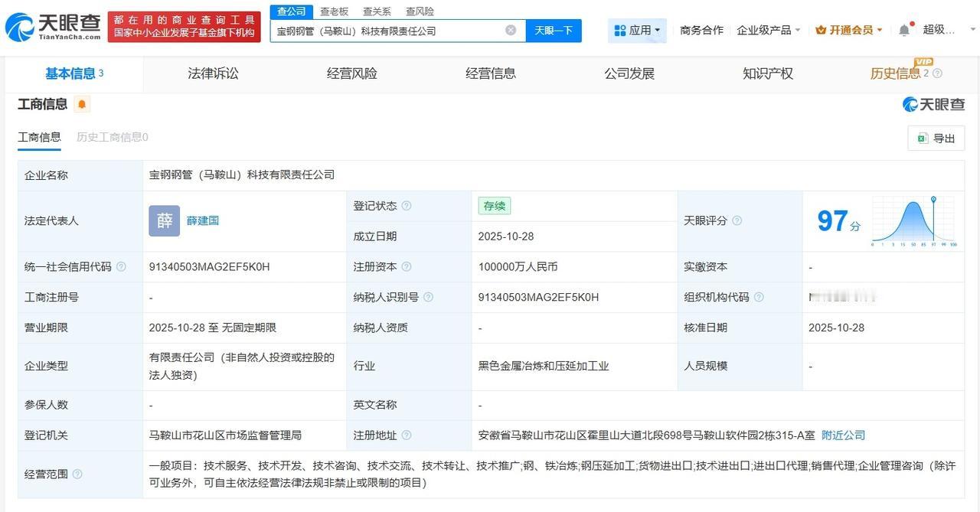Open the 应用 dropdown
Viewport: 980px width, 512px height.
coord(638,31)
